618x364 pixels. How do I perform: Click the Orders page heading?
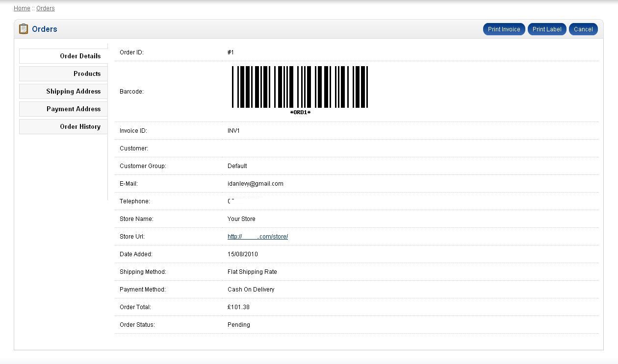point(45,29)
